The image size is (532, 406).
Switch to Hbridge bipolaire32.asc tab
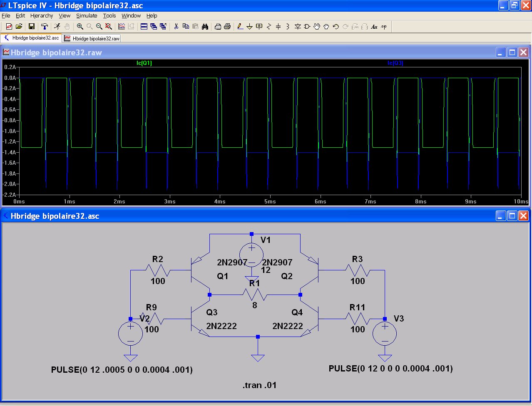click(x=32, y=38)
